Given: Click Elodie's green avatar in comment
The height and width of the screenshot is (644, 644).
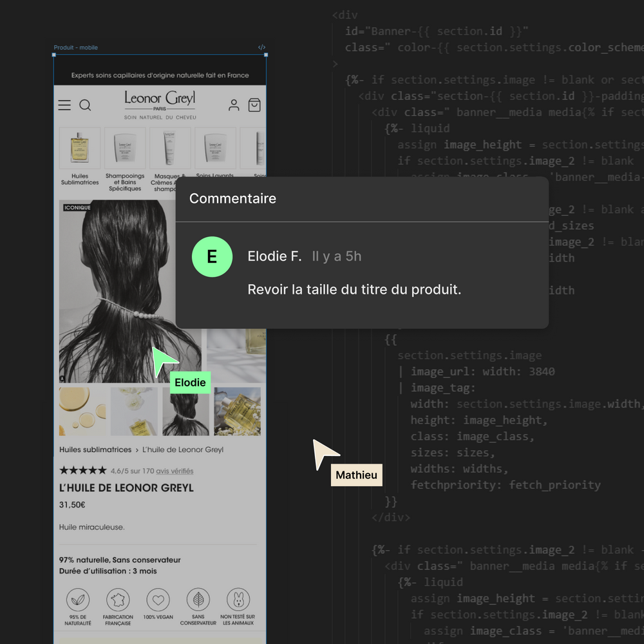Looking at the screenshot, I should coord(212,256).
